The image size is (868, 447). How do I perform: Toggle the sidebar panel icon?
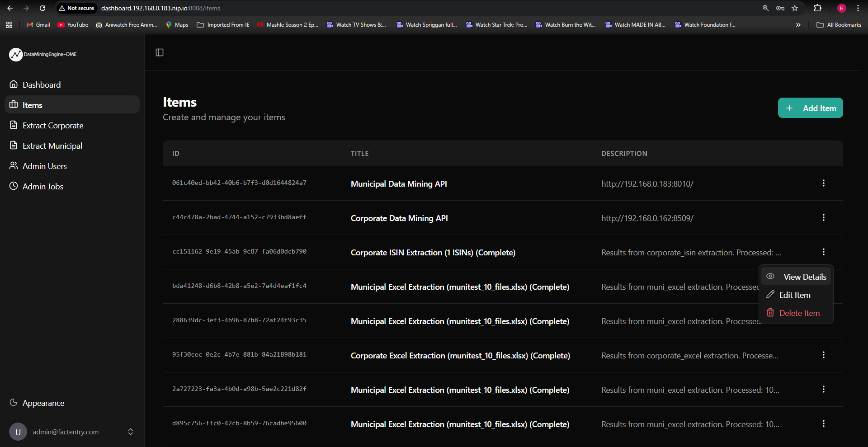point(160,52)
